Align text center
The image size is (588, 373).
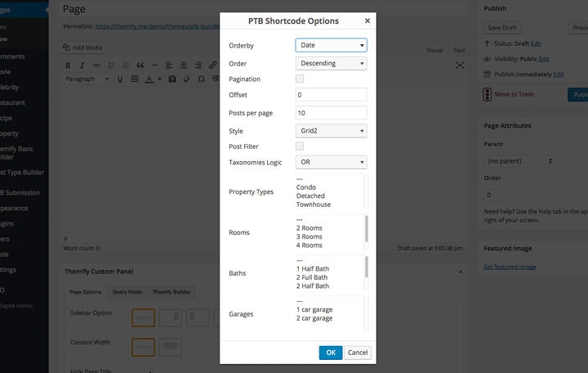click(183, 65)
